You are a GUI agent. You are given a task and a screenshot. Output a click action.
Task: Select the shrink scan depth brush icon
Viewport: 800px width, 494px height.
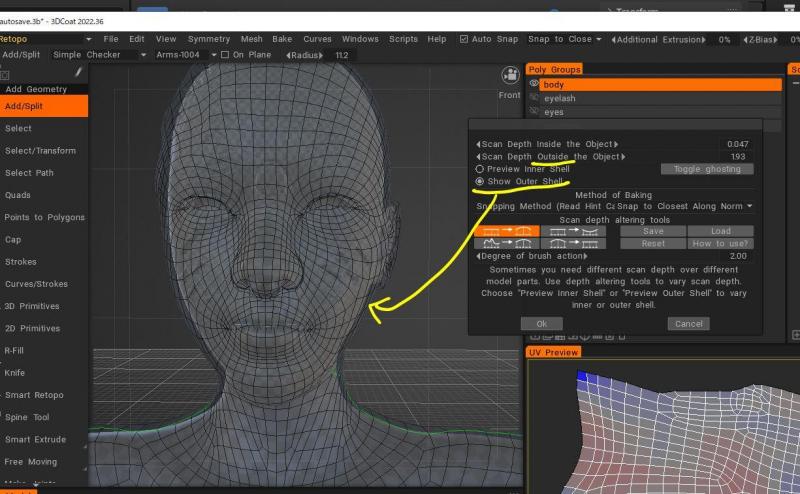tap(573, 231)
